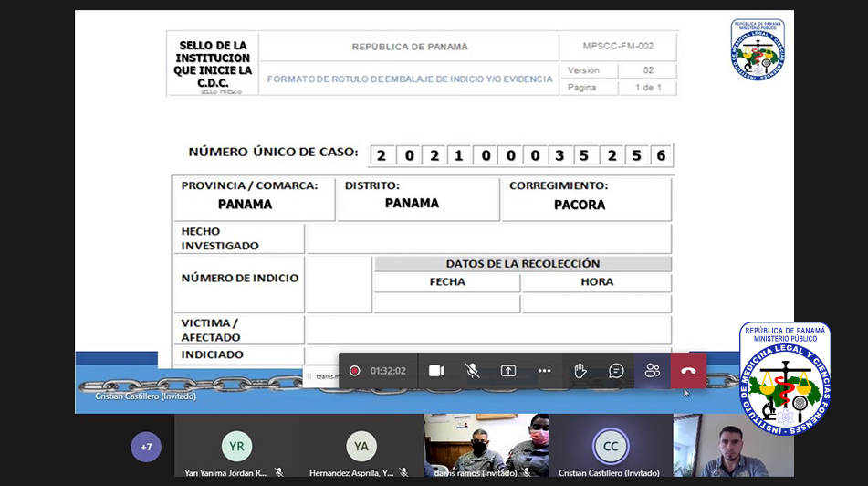Screen dimensions: 868x486
Task: Toggle the camera in the call toolbar
Action: point(436,371)
